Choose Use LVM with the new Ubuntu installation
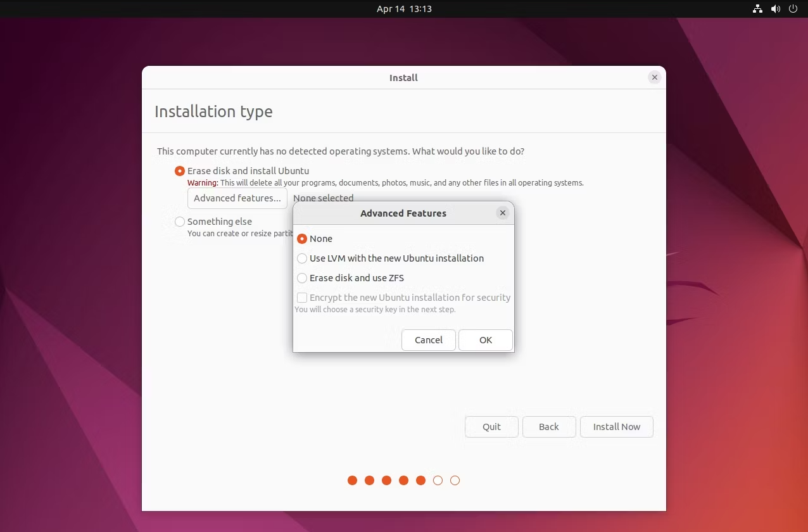Viewport: 808px width, 532px height. [x=302, y=258]
